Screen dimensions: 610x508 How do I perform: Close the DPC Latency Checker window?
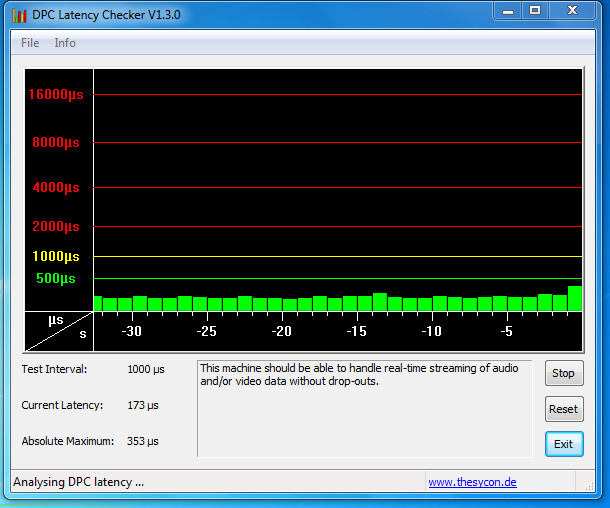pos(572,11)
